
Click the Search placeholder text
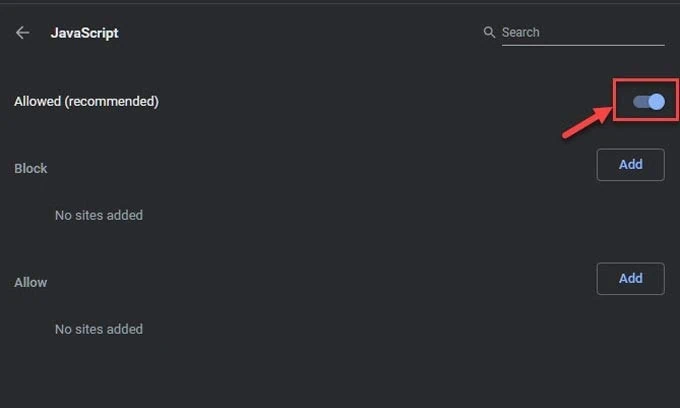pyautogui.click(x=520, y=33)
